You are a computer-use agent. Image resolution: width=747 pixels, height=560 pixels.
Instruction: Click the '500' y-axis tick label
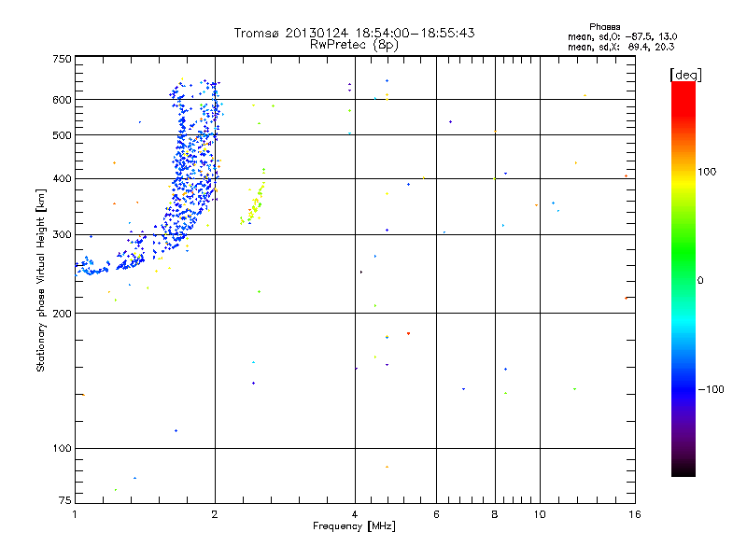(62, 135)
